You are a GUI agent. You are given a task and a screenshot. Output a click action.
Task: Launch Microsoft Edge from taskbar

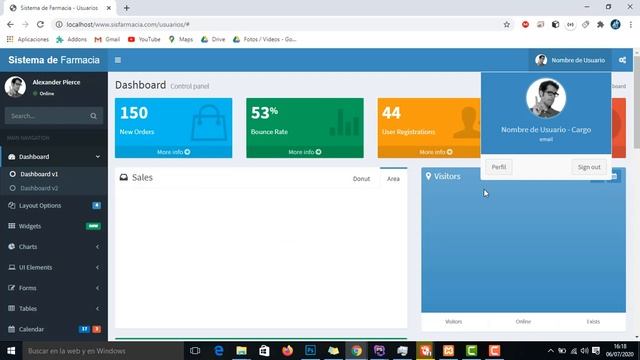[x=219, y=351]
